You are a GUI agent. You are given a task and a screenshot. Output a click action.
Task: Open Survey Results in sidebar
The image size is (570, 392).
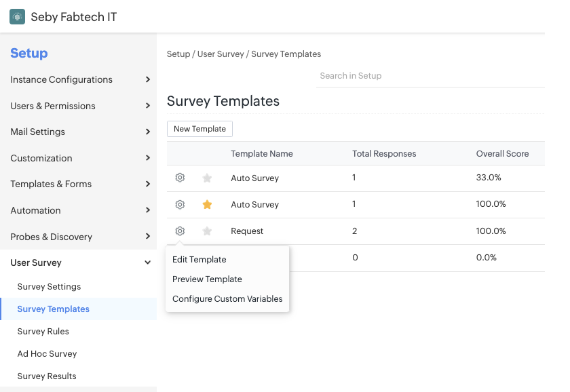click(x=47, y=376)
